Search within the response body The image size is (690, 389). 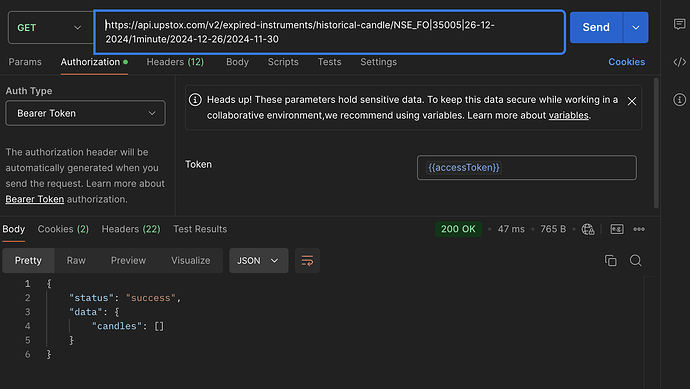[635, 261]
